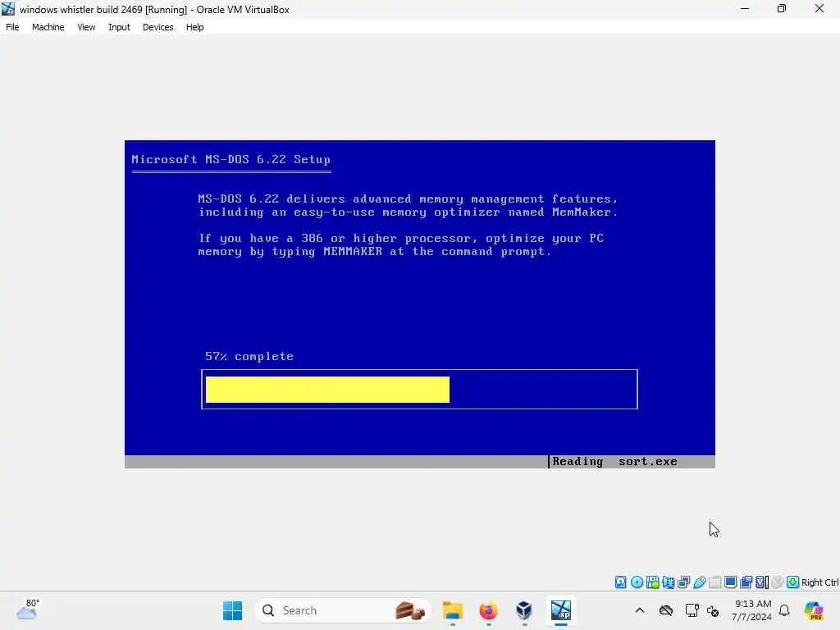
Task: Click the CPU virtualization features icon
Action: pyautogui.click(x=762, y=582)
